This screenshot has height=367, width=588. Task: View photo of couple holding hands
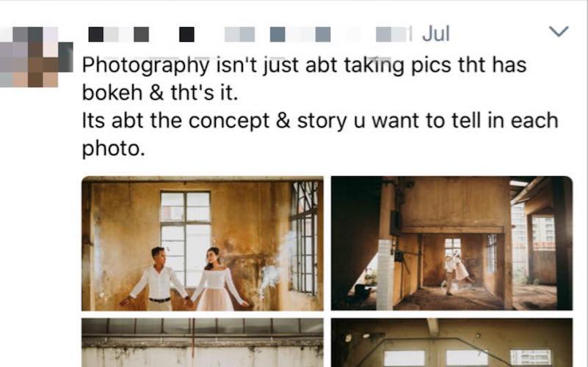tap(203, 243)
